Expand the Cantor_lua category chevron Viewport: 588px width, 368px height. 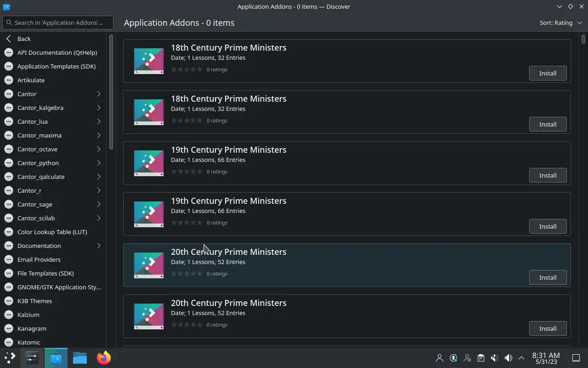99,121
